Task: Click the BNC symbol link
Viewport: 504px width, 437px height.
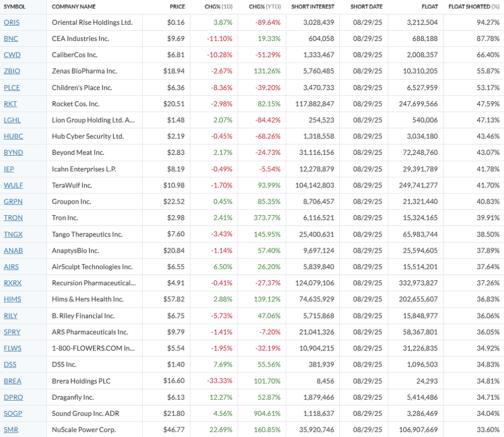Action: pyautogui.click(x=11, y=38)
